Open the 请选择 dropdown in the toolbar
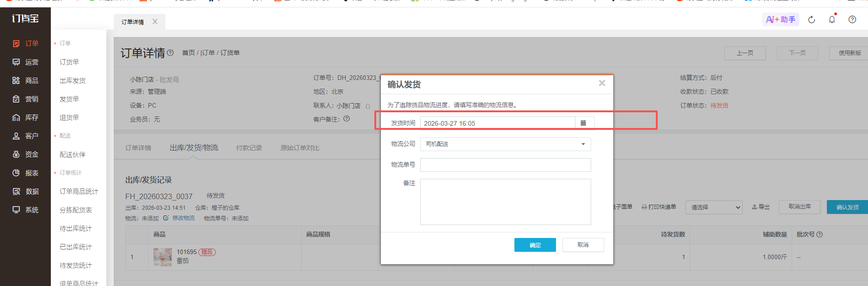Viewport: 868px width, 286px height. click(714, 207)
